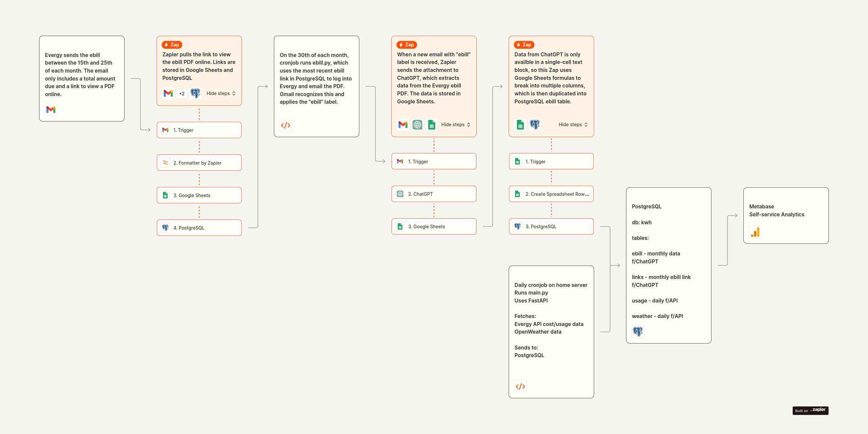
Task: Click the code icon in cronjob ebill.py card
Action: (285, 125)
